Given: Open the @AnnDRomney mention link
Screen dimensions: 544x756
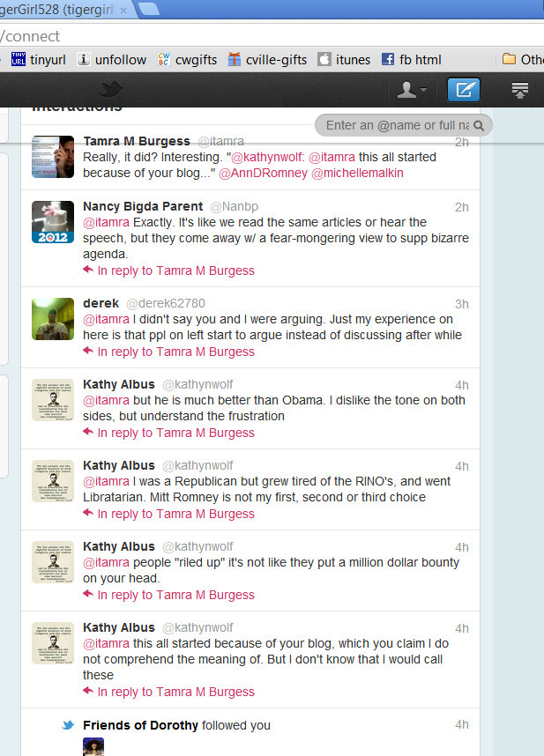Looking at the screenshot, I should [264, 173].
